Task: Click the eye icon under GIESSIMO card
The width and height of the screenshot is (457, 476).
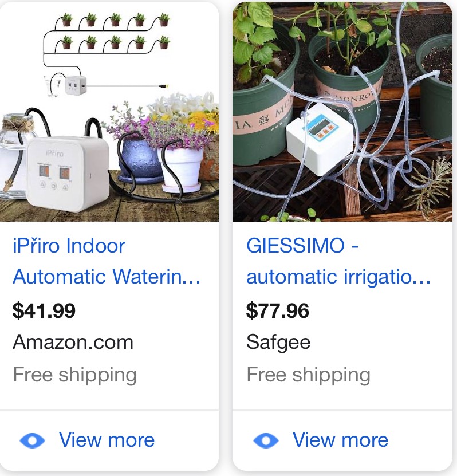Action: pos(266,440)
